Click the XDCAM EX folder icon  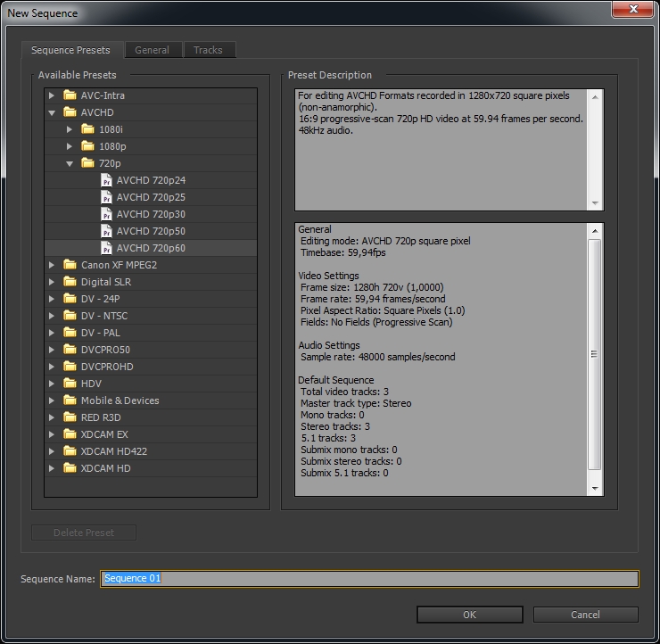click(x=70, y=434)
